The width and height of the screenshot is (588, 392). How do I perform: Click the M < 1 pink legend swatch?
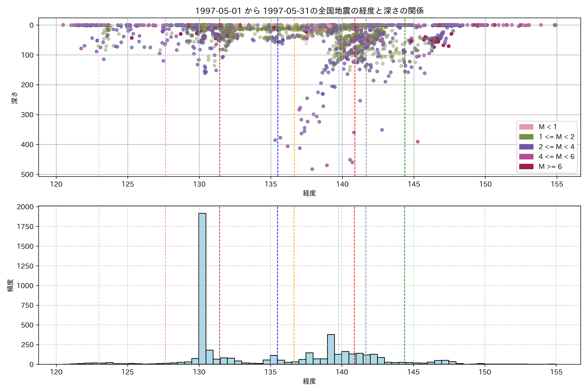[526, 127]
